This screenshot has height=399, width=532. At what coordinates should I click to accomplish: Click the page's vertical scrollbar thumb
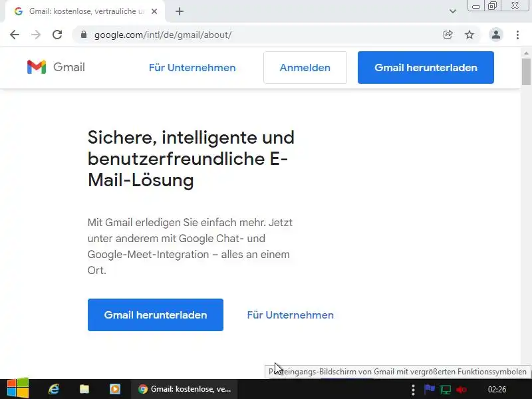click(x=526, y=72)
